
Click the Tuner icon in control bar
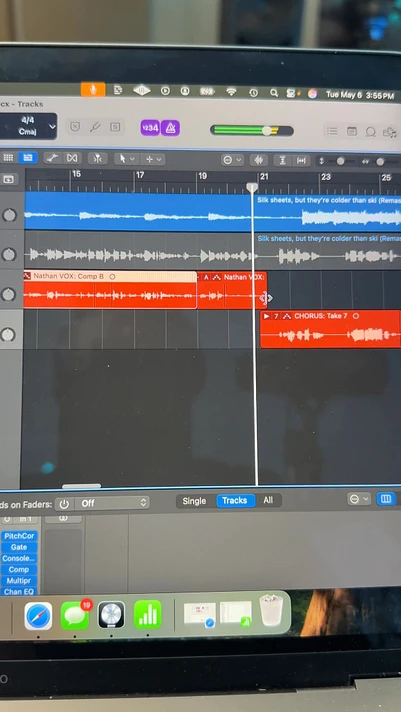95,127
